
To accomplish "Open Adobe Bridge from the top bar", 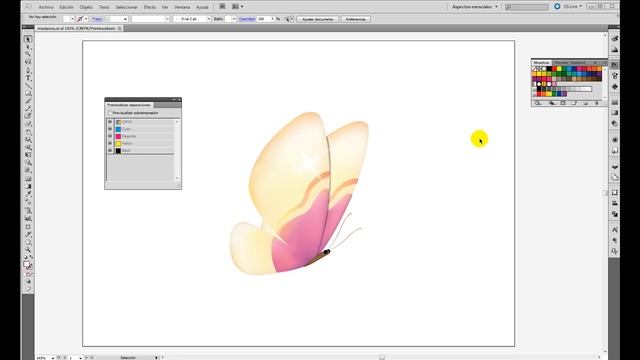I will 222,7.
